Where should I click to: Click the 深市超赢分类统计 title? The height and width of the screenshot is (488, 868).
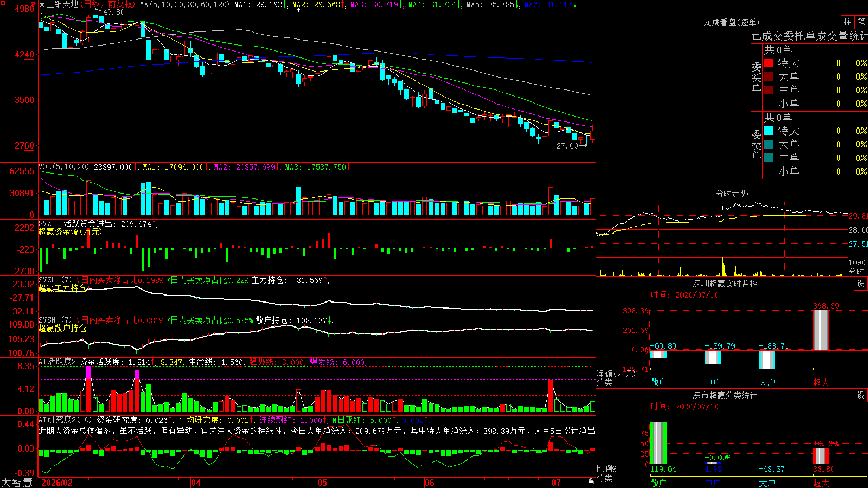click(x=725, y=395)
